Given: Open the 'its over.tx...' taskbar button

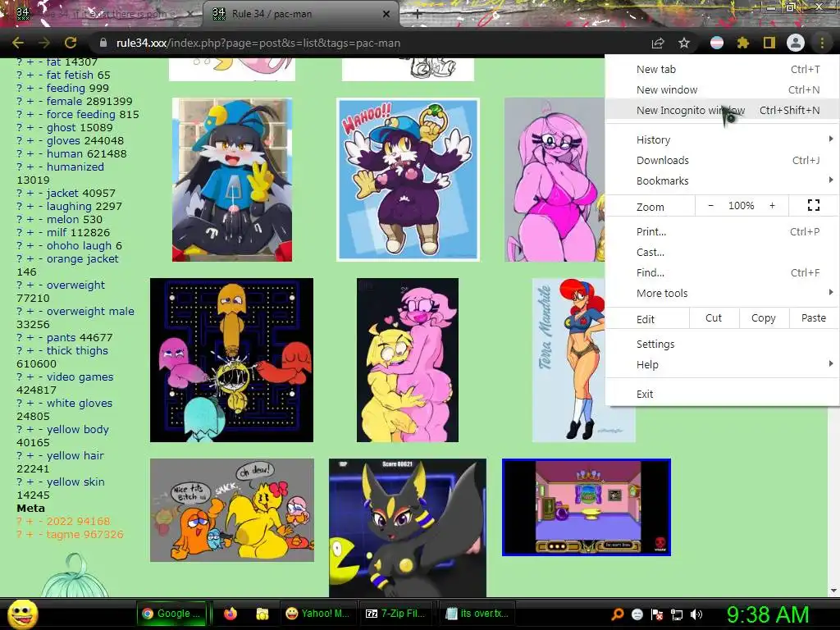Looking at the screenshot, I should (477, 614).
